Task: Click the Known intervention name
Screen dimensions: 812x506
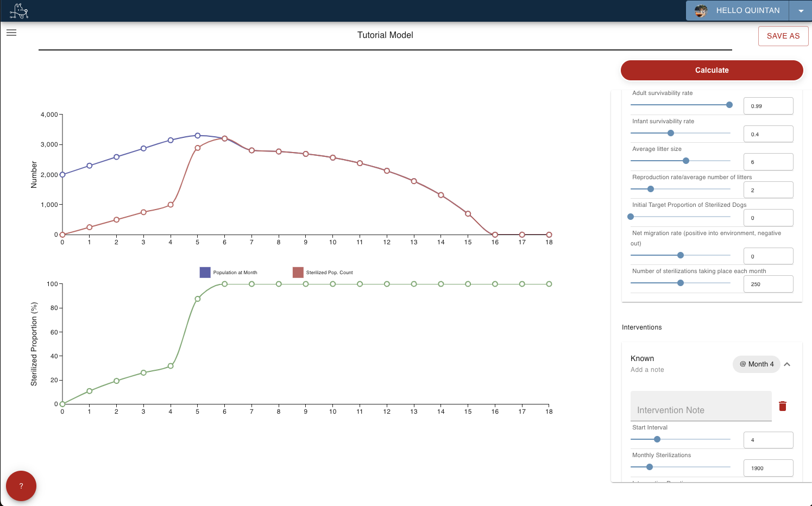Action: point(642,358)
